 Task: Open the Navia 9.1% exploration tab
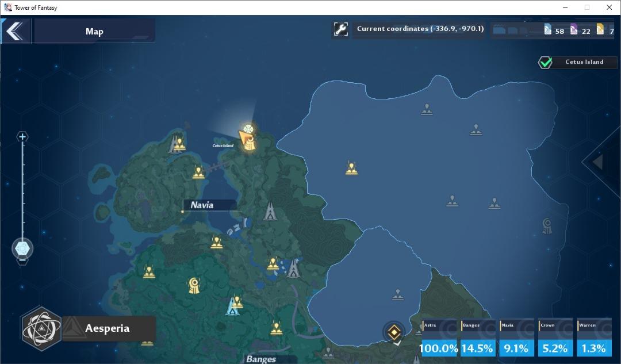[516, 339]
